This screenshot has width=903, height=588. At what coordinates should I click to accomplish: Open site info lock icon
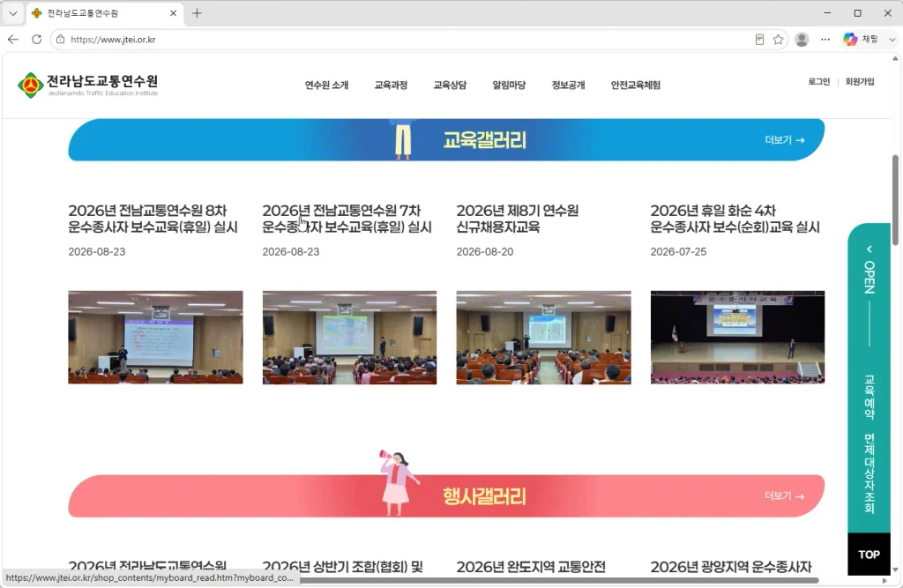click(x=60, y=39)
